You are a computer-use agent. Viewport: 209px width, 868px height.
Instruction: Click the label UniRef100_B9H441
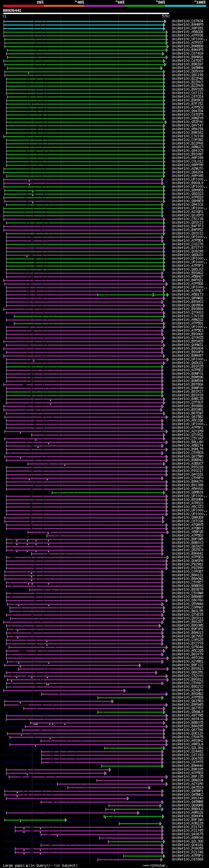(x=187, y=553)
